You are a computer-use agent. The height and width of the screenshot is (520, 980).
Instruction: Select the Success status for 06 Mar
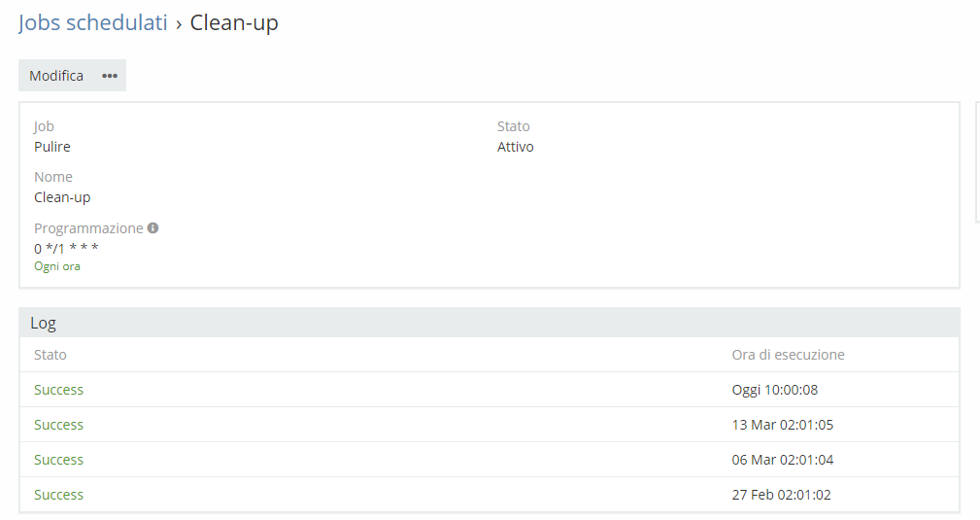coord(59,460)
